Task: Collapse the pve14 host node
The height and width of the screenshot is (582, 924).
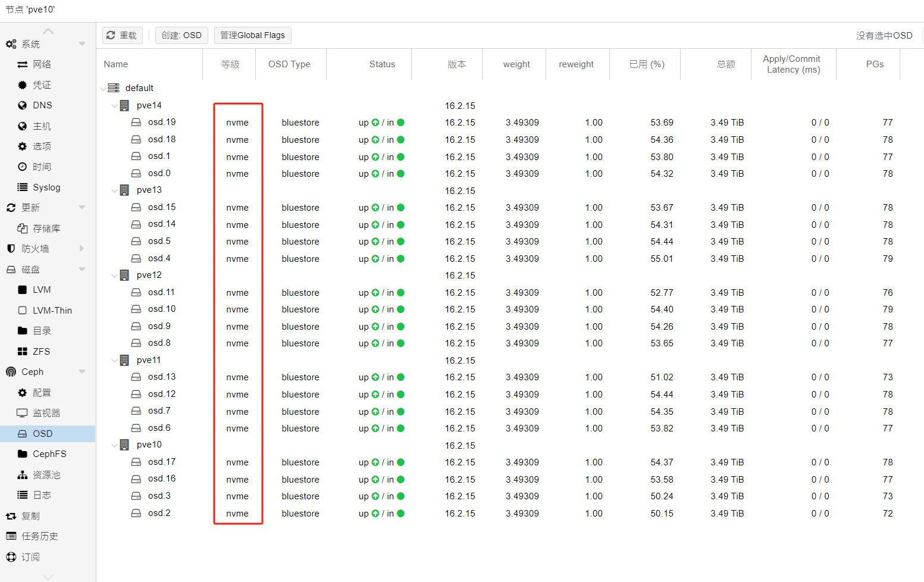Action: pos(114,105)
